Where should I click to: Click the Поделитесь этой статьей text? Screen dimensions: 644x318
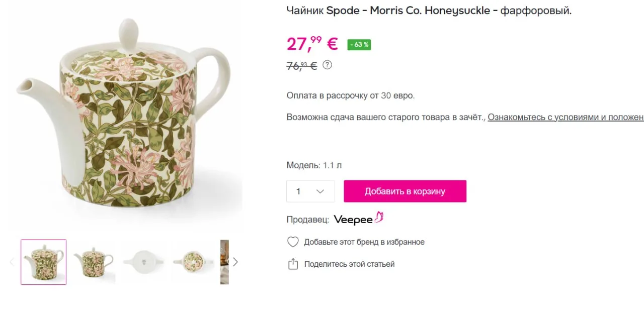click(349, 264)
